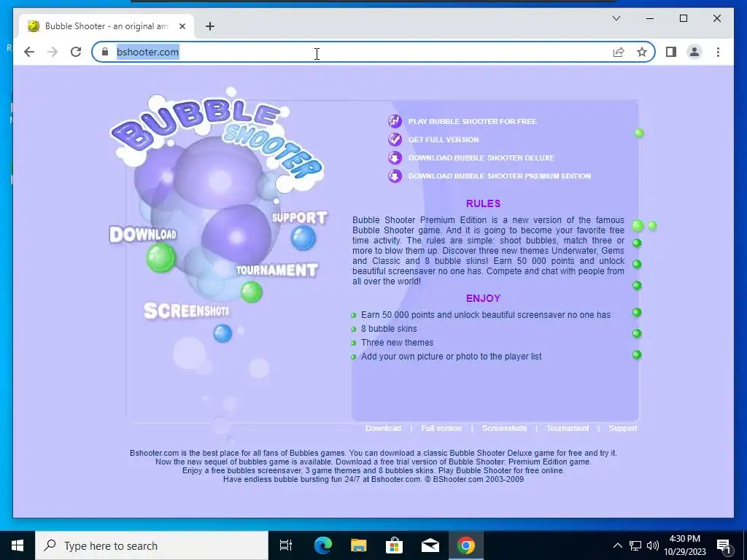Click the SUPPORT label on bubble graphic

coord(300,217)
